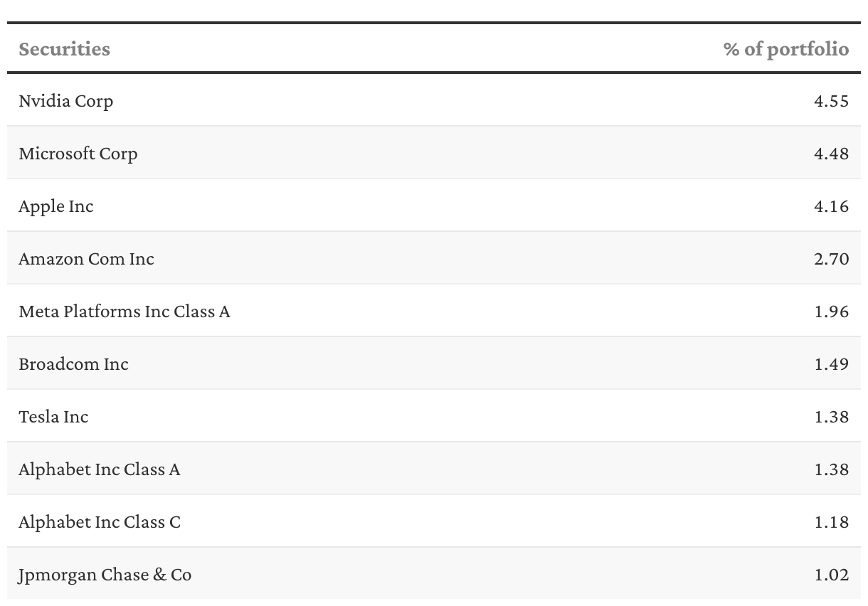Click Meta Platforms' 1.96 percentage
The image size is (868, 606).
(831, 312)
